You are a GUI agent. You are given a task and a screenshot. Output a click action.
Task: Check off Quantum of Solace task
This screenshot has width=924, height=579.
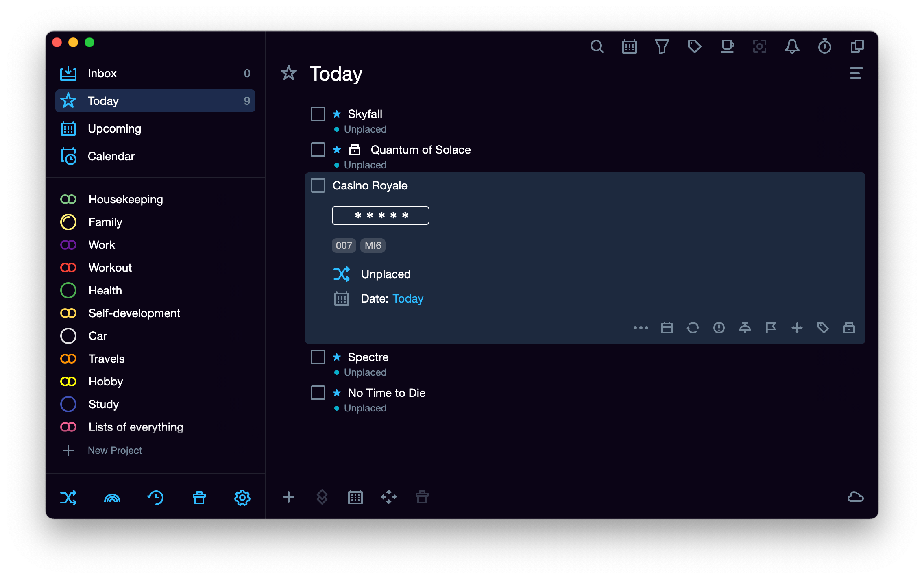318,150
